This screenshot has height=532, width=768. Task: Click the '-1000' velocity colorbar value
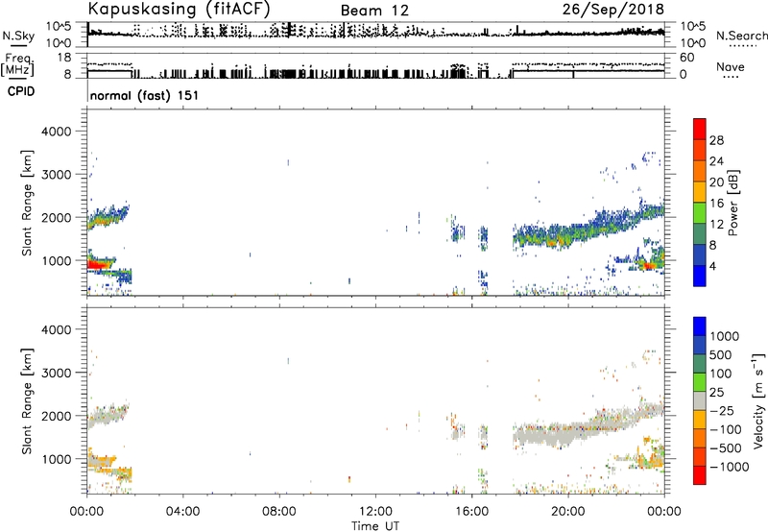point(729,467)
